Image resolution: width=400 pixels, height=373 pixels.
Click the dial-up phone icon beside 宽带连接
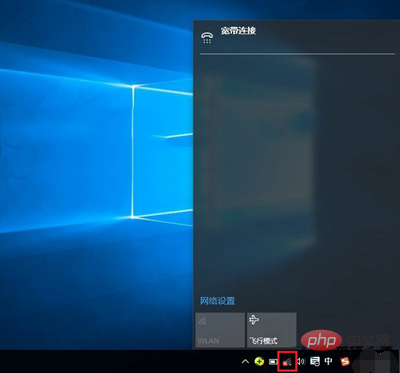[x=206, y=38]
